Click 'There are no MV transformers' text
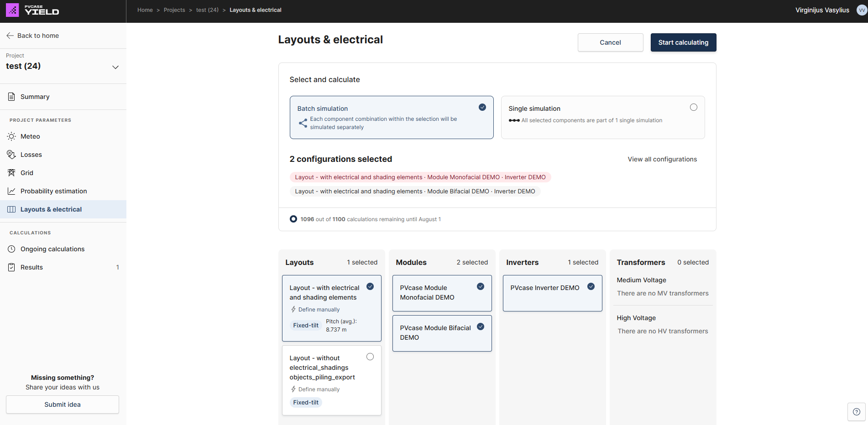 click(x=663, y=293)
